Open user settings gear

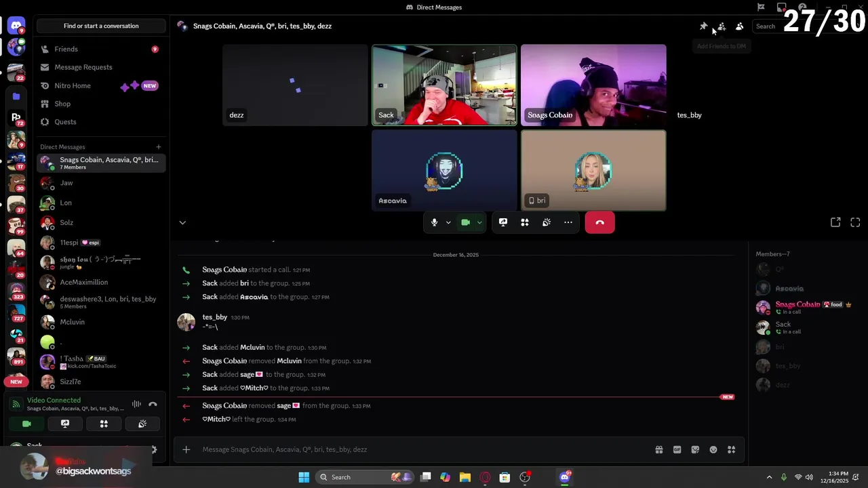(x=154, y=449)
